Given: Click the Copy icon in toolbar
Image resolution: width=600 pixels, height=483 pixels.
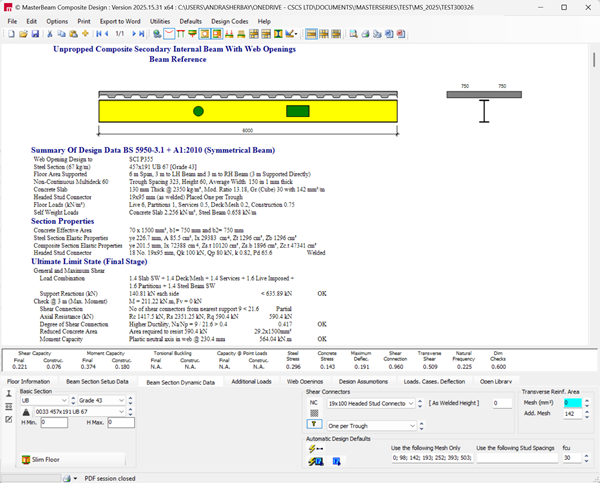Looking at the screenshot, I should 62,34.
